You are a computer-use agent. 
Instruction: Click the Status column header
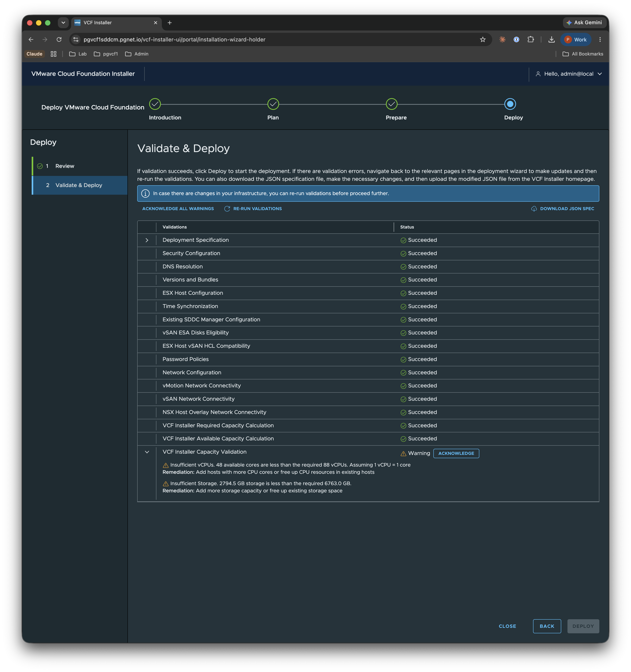tap(407, 227)
